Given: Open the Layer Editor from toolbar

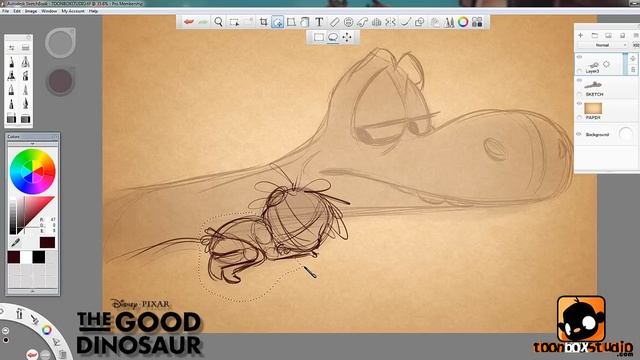Looking at the screenshot, I should (x=435, y=22).
